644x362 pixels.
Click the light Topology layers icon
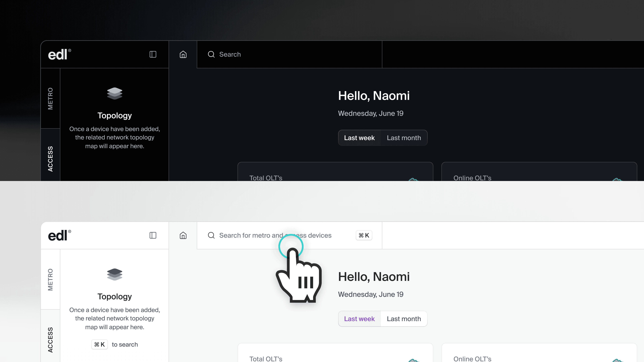coord(115,274)
